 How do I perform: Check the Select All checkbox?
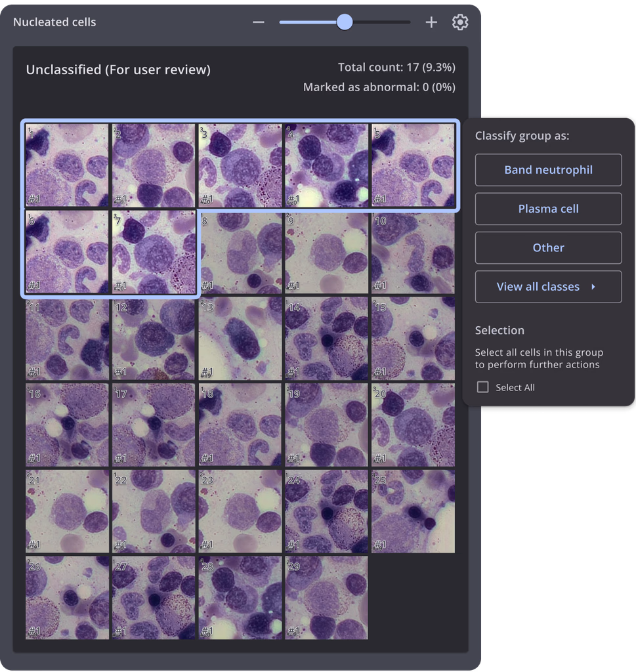click(x=482, y=387)
